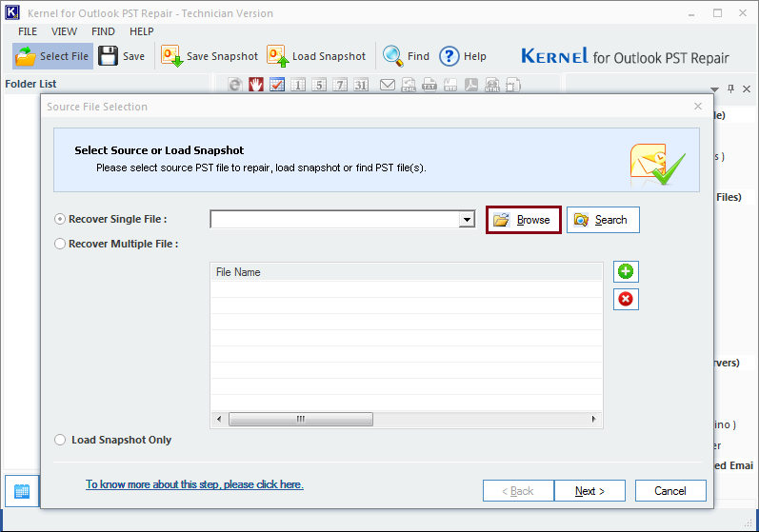Remove a file with red X button
Screen dimensions: 759x532
[x=626, y=299]
